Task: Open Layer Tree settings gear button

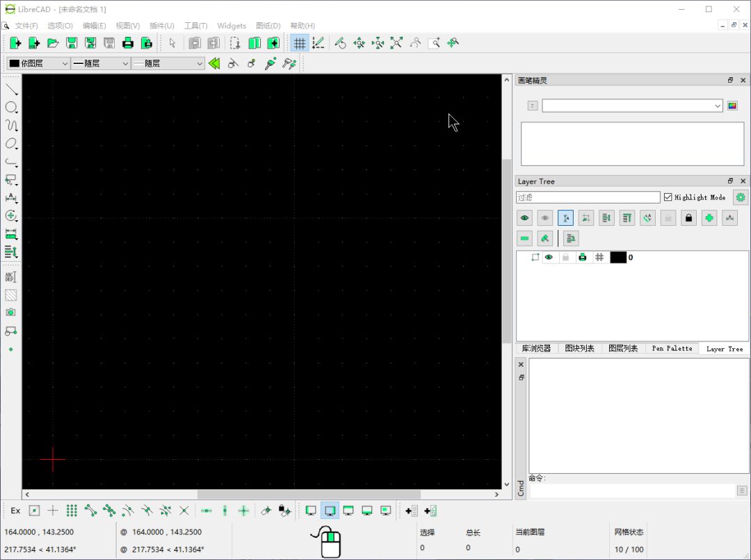Action: [741, 197]
